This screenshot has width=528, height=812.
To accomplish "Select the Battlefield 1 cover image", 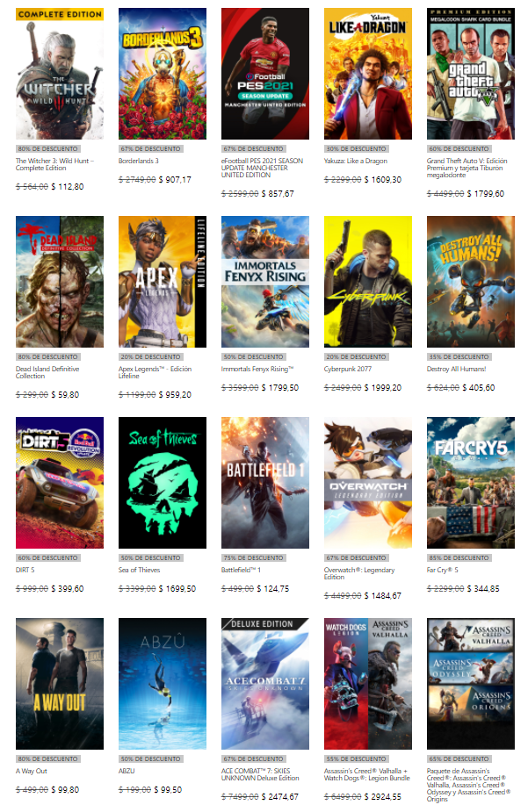I will pyautogui.click(x=264, y=483).
